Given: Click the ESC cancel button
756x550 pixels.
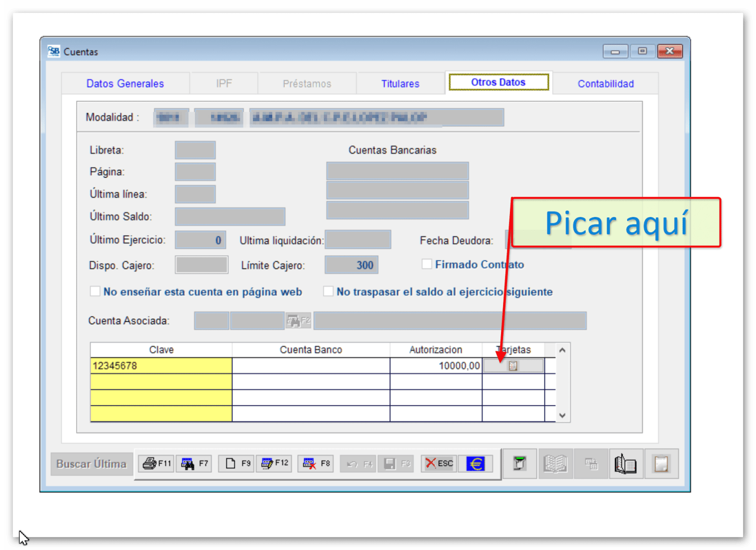Looking at the screenshot, I should pos(439,463).
